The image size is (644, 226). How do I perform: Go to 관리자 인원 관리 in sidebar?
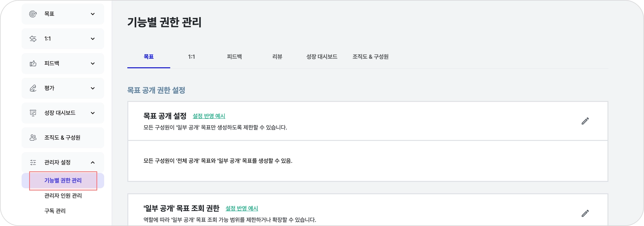click(63, 196)
